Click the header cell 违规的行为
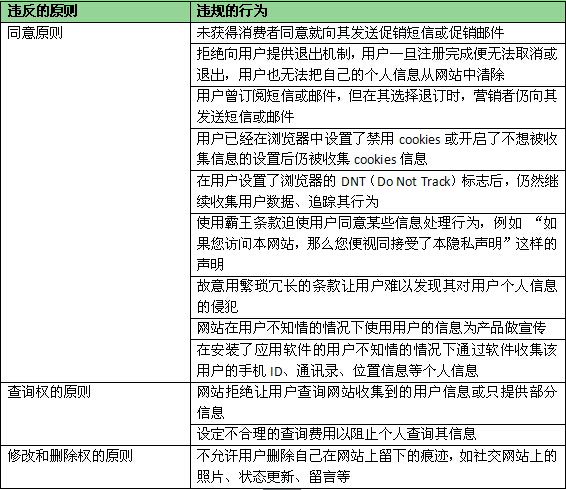This screenshot has width=566, height=490. tap(378, 12)
